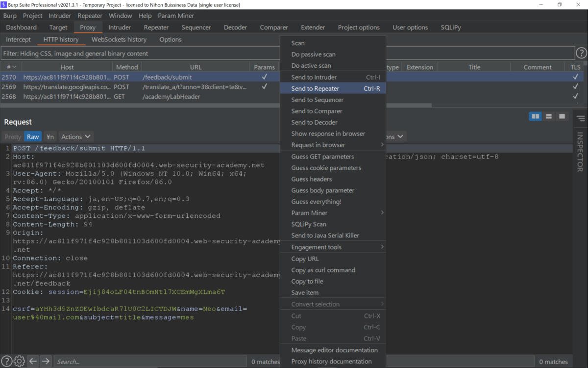This screenshot has height=368, width=588.
Task: Choose the single-pane message view layout
Action: coord(562,116)
